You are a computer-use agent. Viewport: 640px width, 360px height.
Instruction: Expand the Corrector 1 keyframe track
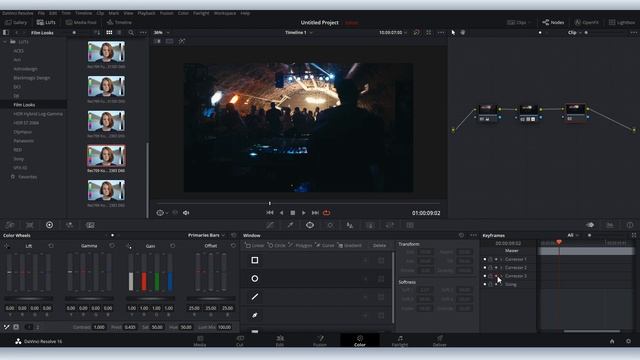pyautogui.click(x=501, y=259)
